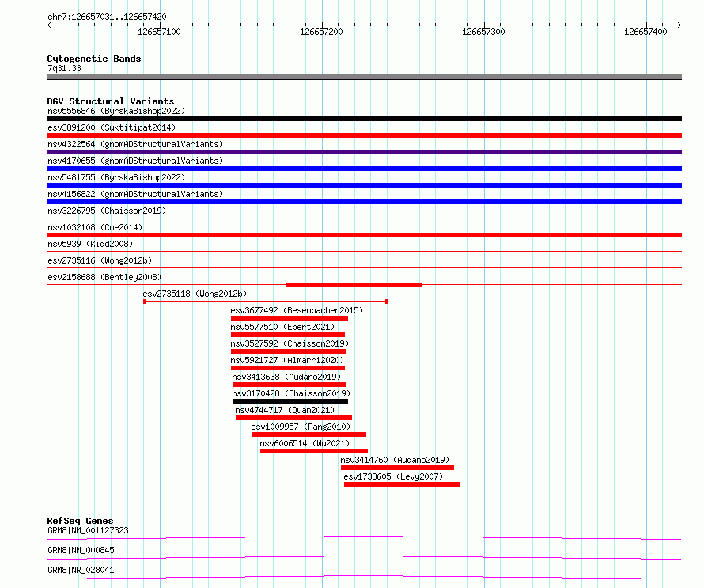Screen dimensions: 704x588
Task: Click the DGV Structural Variants track title
Action: click(111, 101)
